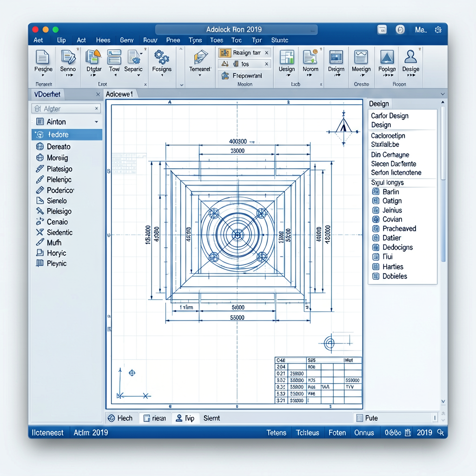Click the Temeanet pencil icon

tap(200, 57)
